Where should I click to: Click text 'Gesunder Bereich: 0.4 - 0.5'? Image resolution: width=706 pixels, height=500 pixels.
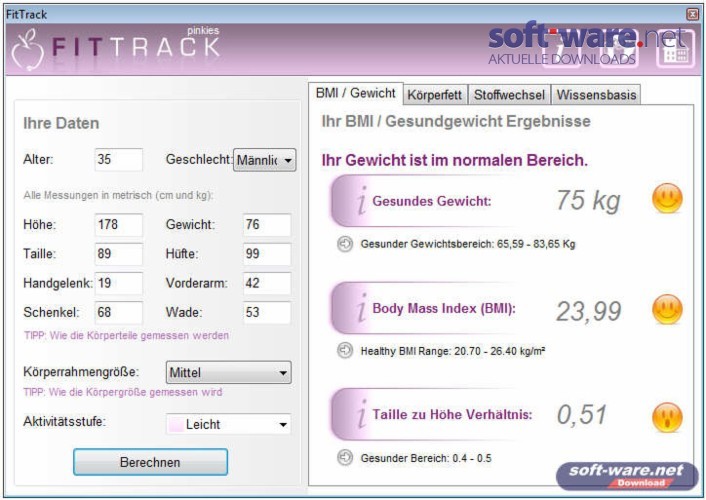pos(426,458)
